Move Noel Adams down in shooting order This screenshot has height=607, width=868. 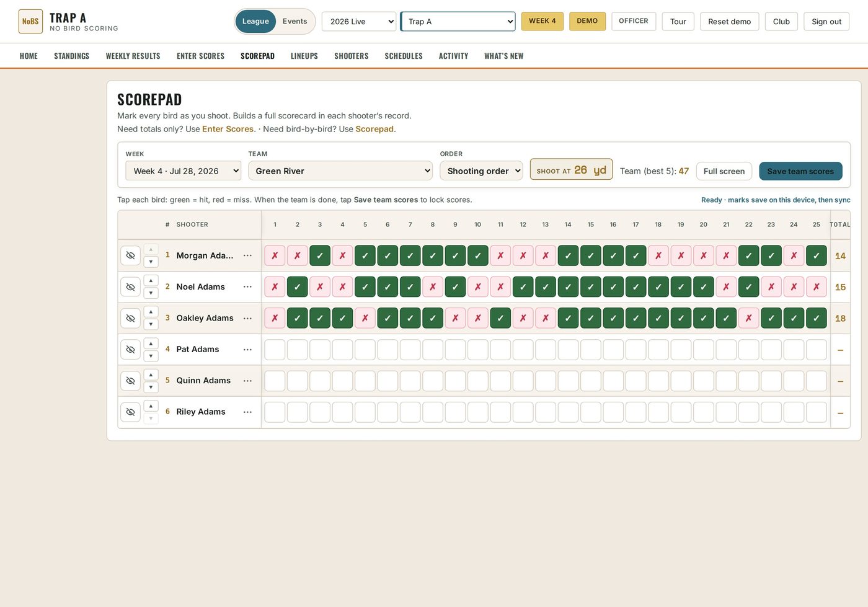pyautogui.click(x=151, y=293)
